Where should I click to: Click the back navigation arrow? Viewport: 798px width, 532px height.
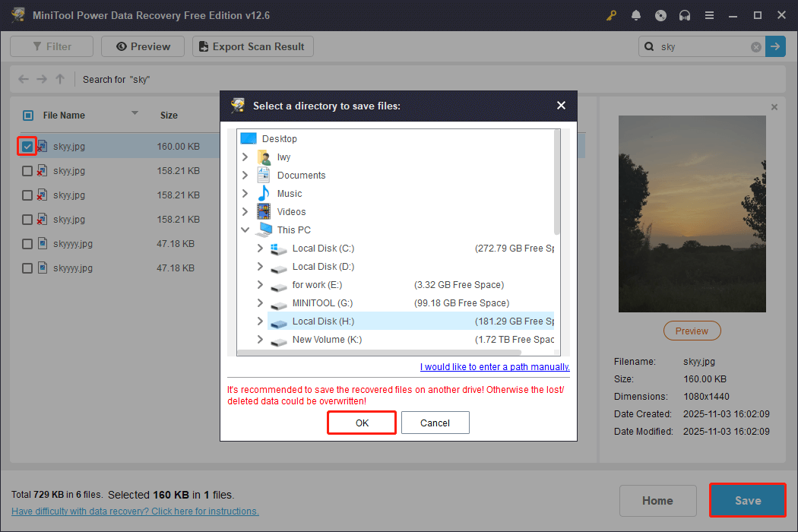click(x=23, y=79)
